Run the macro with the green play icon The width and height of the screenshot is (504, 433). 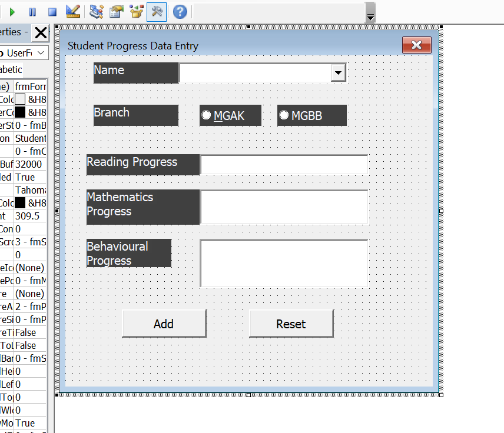point(12,12)
